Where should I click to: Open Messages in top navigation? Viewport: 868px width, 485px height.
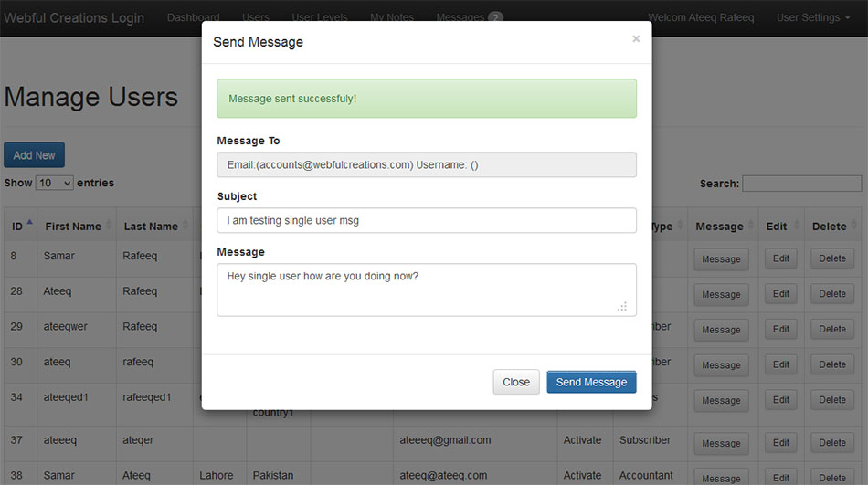(469, 17)
